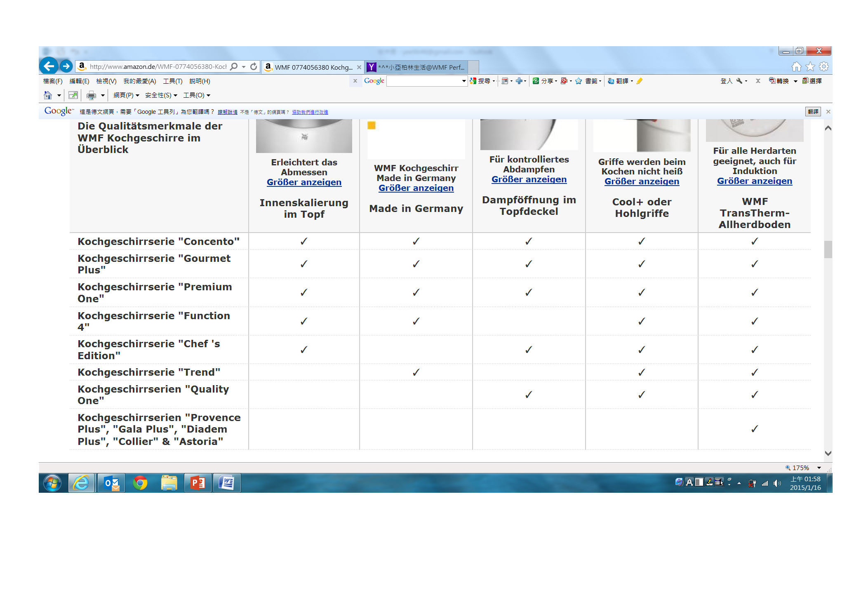Open Google search box history dropdown
Screen dimensions: 868x614
click(464, 81)
